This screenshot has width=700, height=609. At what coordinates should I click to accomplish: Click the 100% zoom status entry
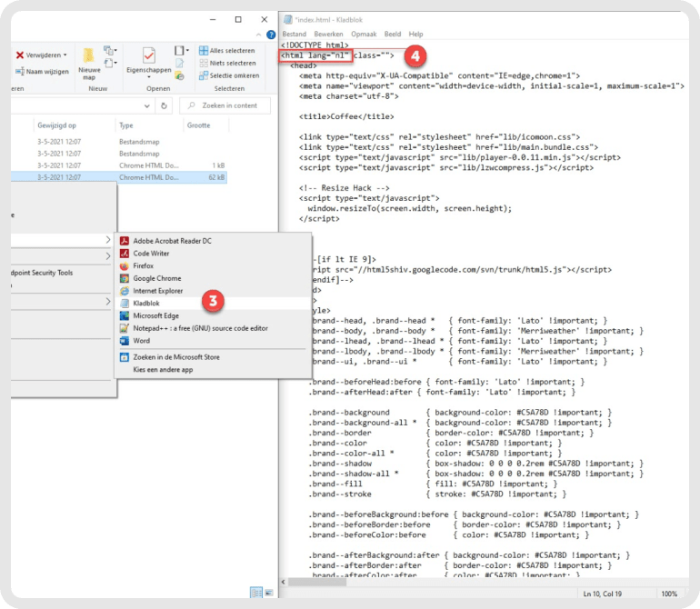tap(669, 594)
